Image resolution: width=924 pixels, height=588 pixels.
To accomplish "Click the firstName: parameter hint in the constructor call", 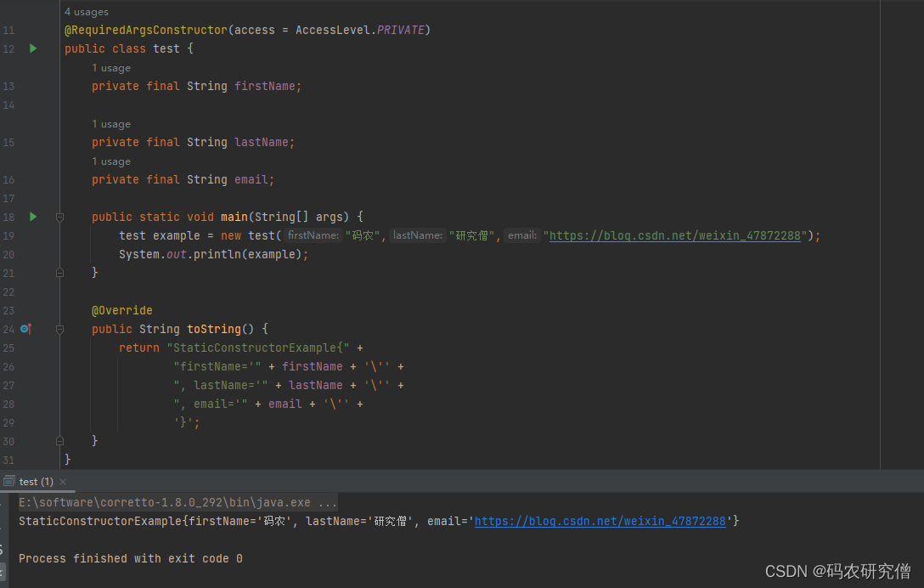I will pyautogui.click(x=313, y=235).
